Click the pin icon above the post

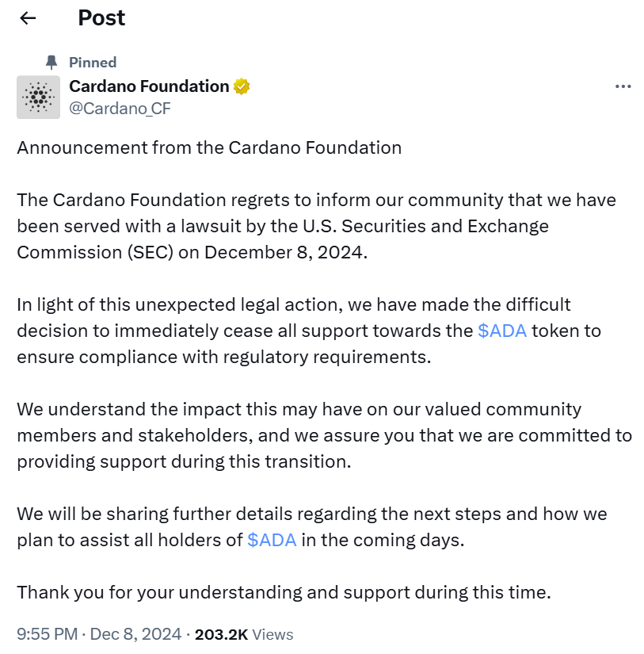52,62
